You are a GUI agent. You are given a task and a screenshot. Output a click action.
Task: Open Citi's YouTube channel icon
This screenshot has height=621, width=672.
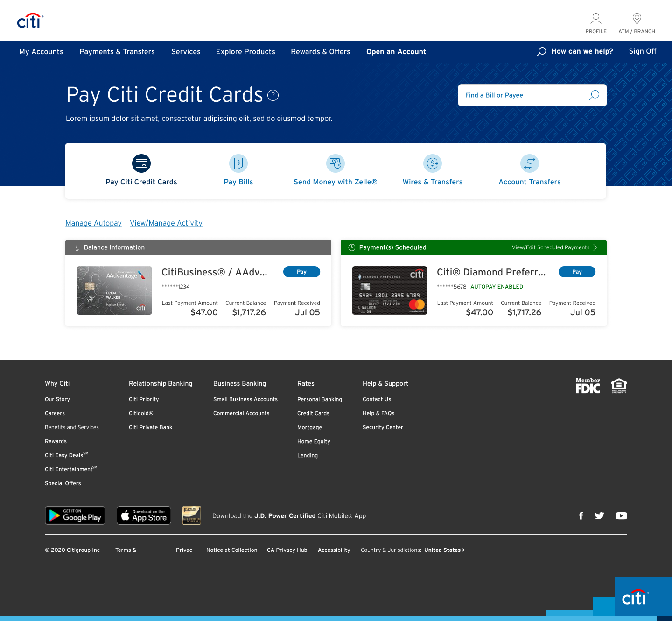tap(621, 515)
